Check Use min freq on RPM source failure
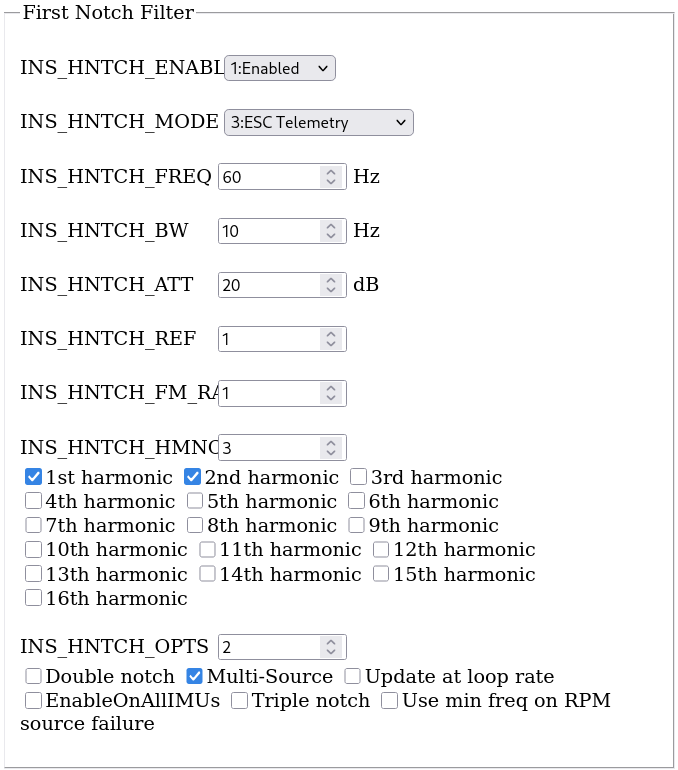 coord(390,700)
